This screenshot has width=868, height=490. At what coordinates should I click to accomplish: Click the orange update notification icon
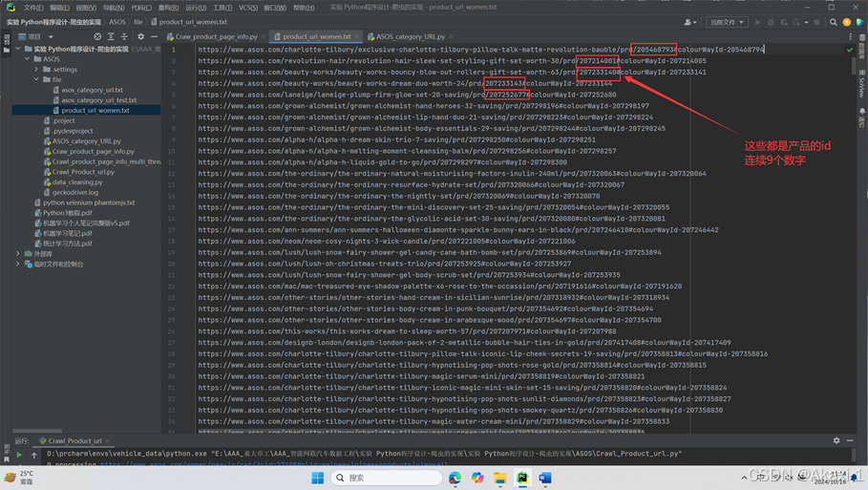click(x=846, y=22)
